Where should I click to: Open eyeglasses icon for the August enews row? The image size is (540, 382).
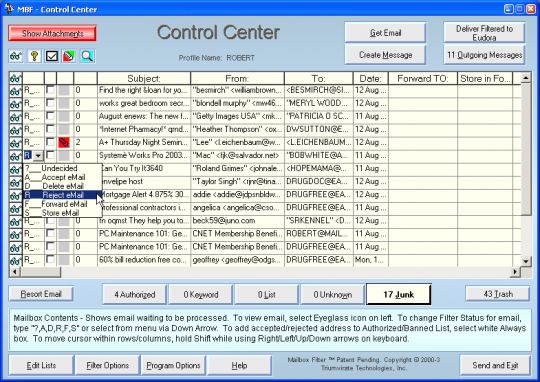(16, 117)
